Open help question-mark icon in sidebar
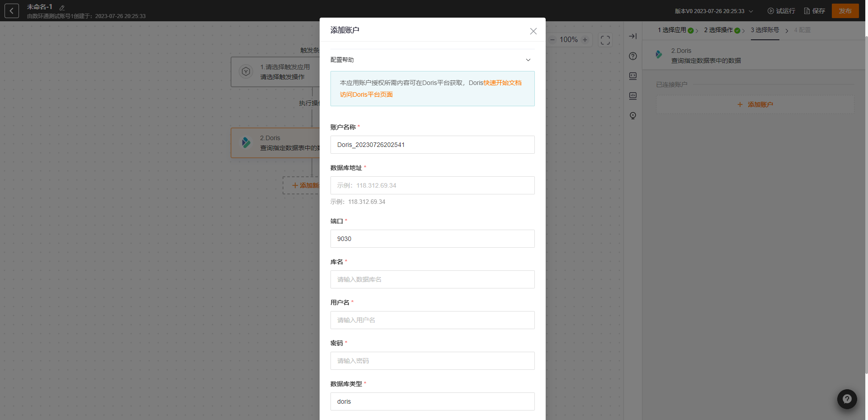The image size is (868, 420). 633,56
